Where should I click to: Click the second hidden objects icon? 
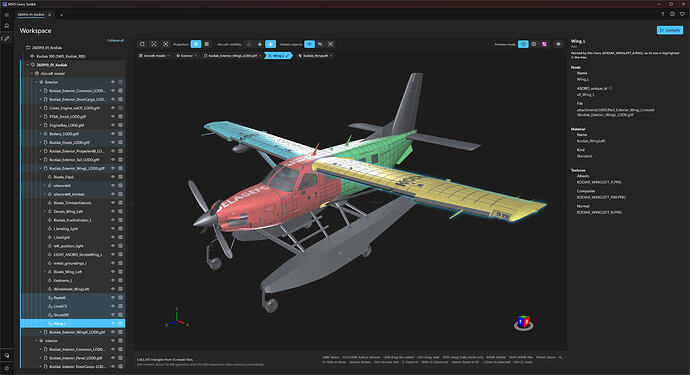coord(320,44)
